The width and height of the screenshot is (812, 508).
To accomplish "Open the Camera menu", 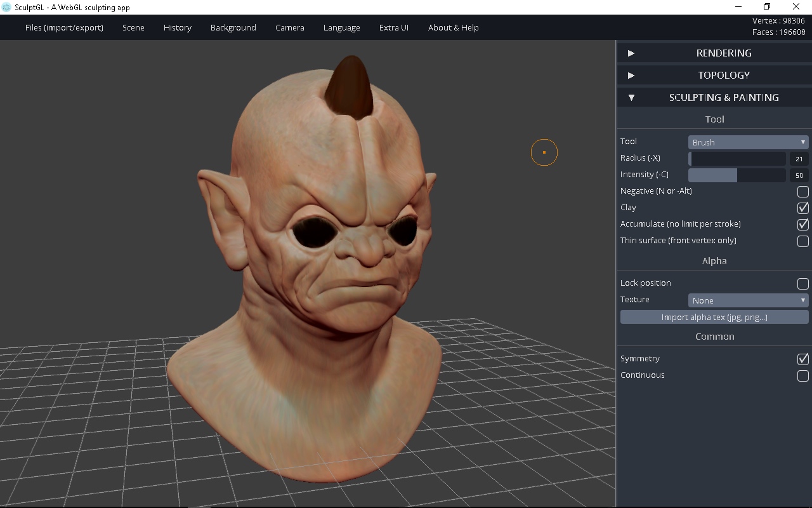I will [x=290, y=27].
